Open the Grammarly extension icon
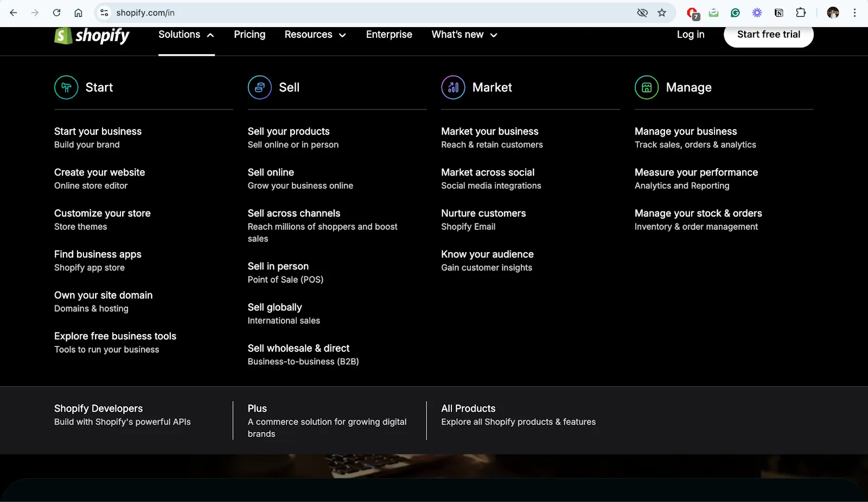Image resolution: width=868 pixels, height=502 pixels. 735,12
